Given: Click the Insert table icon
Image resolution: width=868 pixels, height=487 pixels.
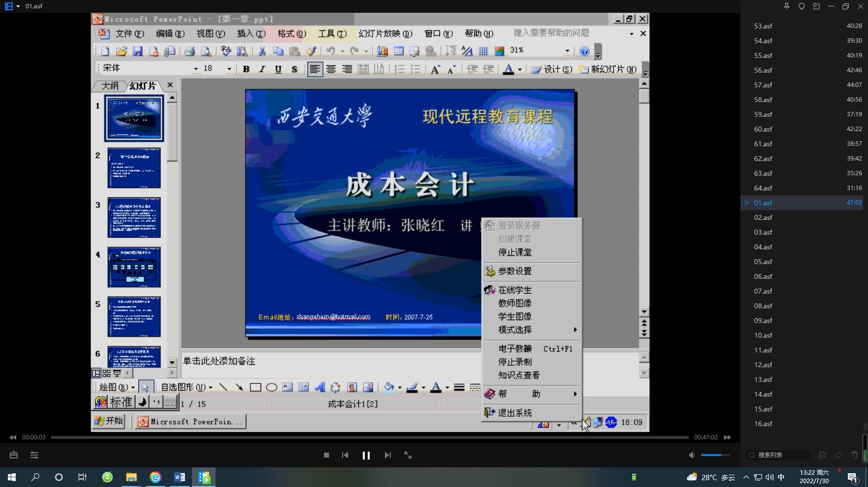Looking at the screenshot, I should [x=399, y=51].
